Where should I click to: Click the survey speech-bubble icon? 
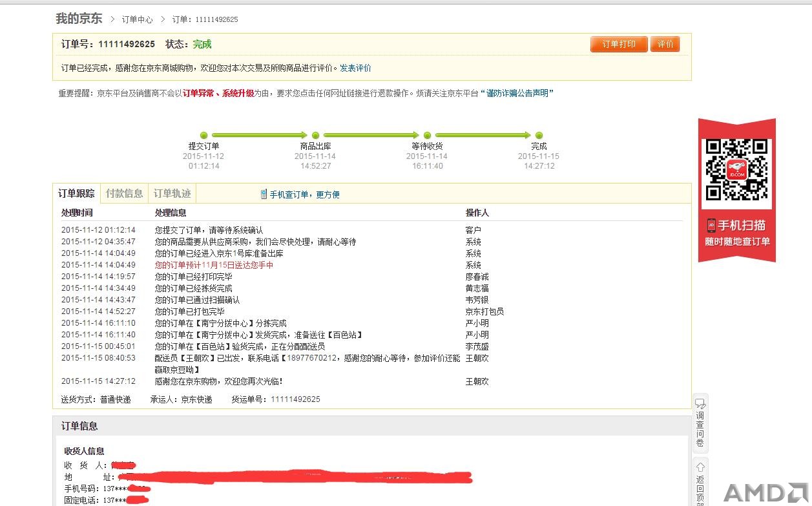(700, 403)
